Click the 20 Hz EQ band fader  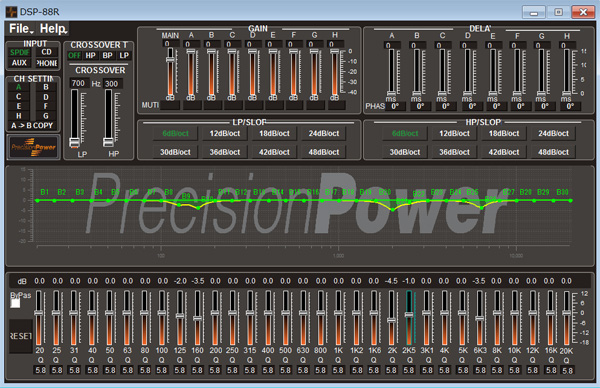point(39,313)
